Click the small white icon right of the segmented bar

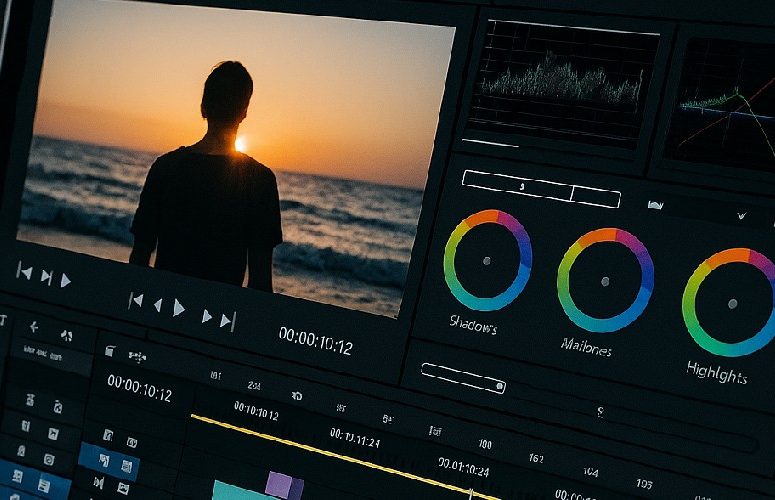point(655,205)
